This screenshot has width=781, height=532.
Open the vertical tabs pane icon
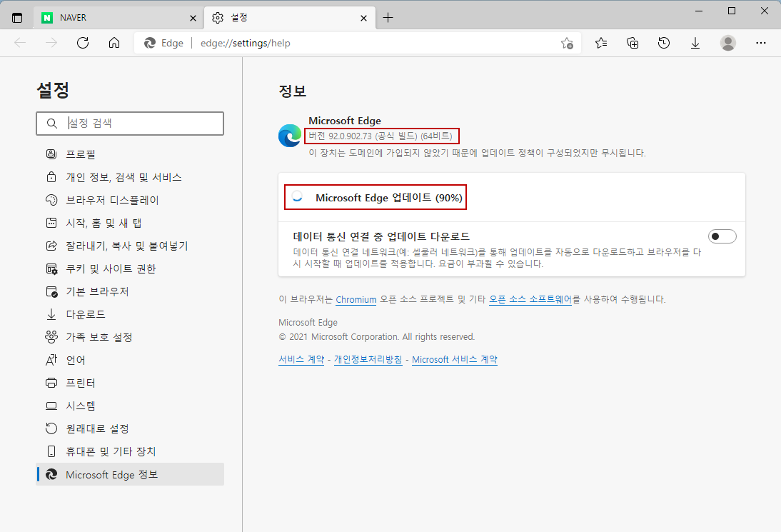(x=17, y=18)
